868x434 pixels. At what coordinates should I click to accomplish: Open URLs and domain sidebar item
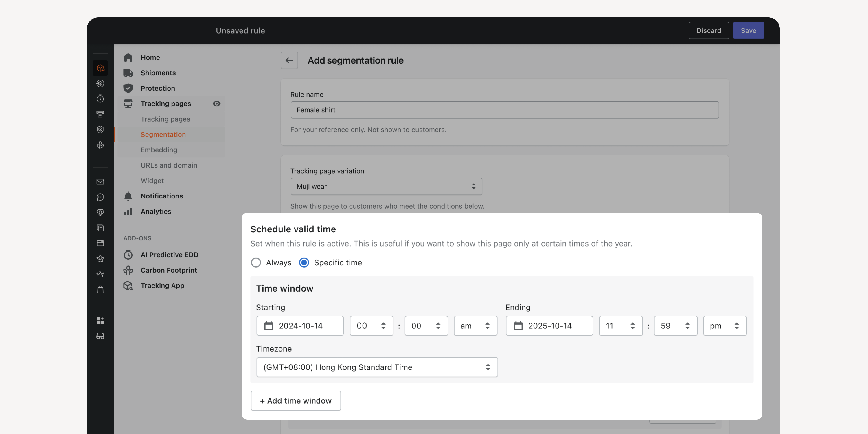[x=169, y=165]
